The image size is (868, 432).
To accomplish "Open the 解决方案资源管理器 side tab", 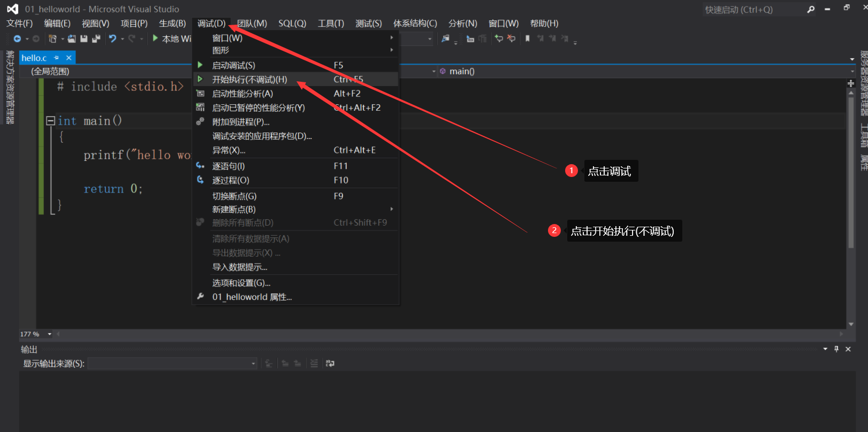I will [10, 87].
